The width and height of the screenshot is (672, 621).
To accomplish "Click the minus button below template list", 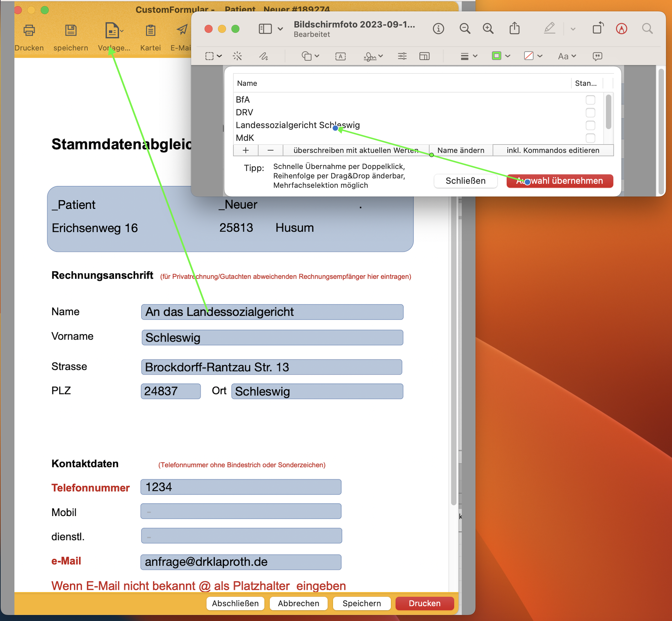I will (271, 150).
